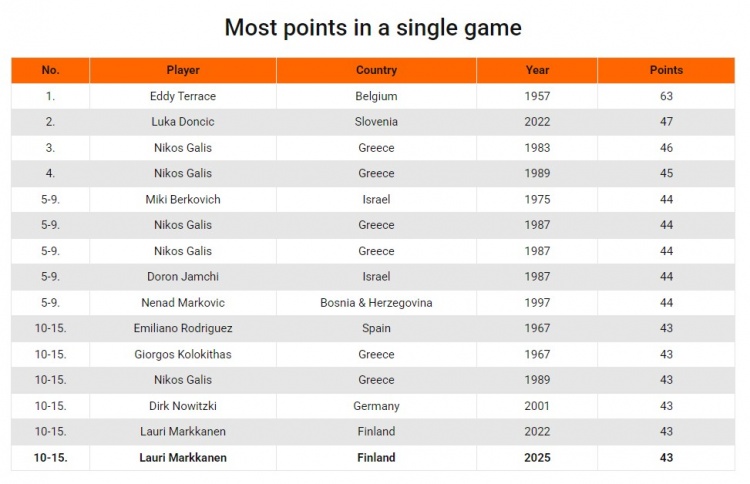Click the Points column header
750x484 pixels.
coord(666,70)
